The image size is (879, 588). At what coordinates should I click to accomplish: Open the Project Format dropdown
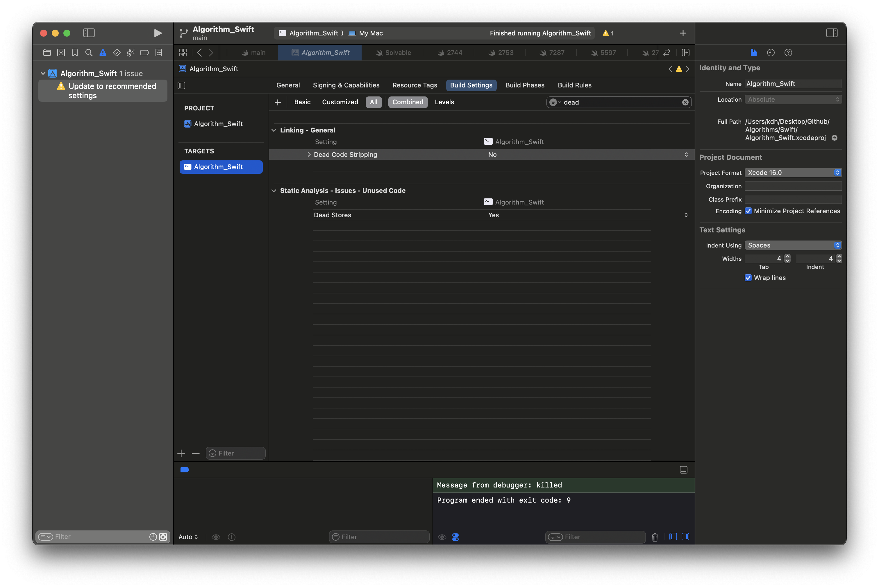793,173
